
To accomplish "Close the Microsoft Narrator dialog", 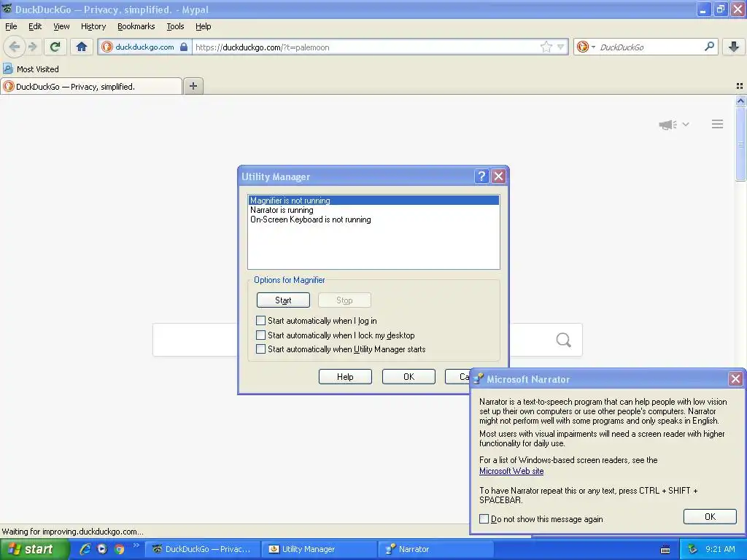I will click(x=735, y=379).
